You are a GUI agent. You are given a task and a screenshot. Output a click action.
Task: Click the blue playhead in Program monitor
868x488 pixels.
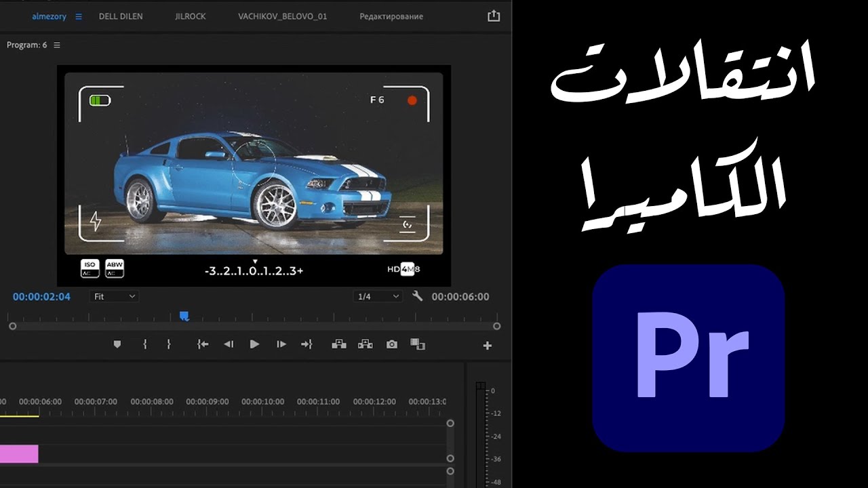click(x=184, y=316)
